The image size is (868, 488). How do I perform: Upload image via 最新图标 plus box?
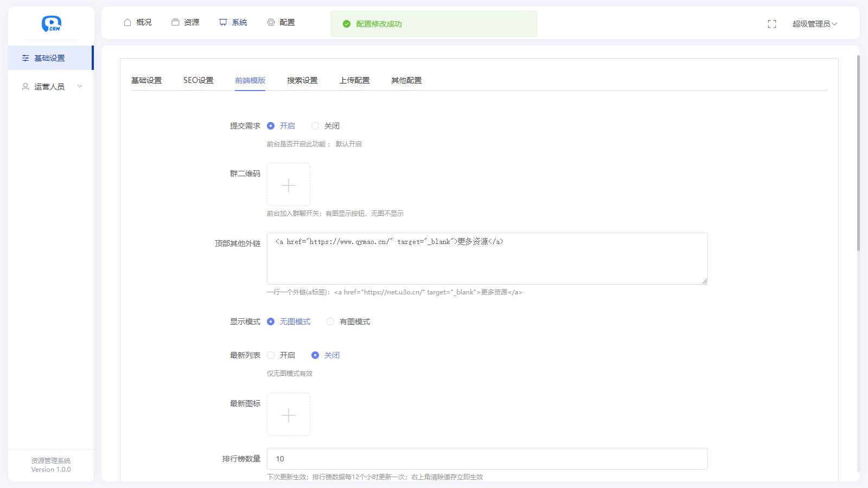pos(289,415)
